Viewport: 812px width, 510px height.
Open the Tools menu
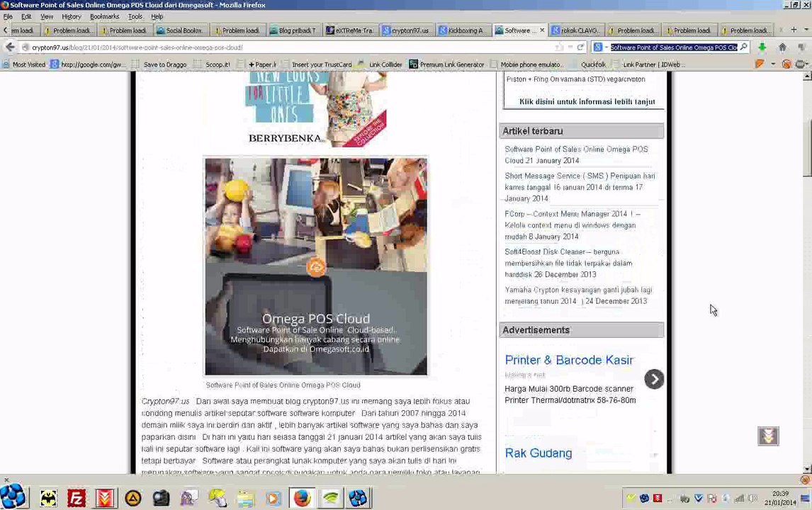[x=135, y=16]
